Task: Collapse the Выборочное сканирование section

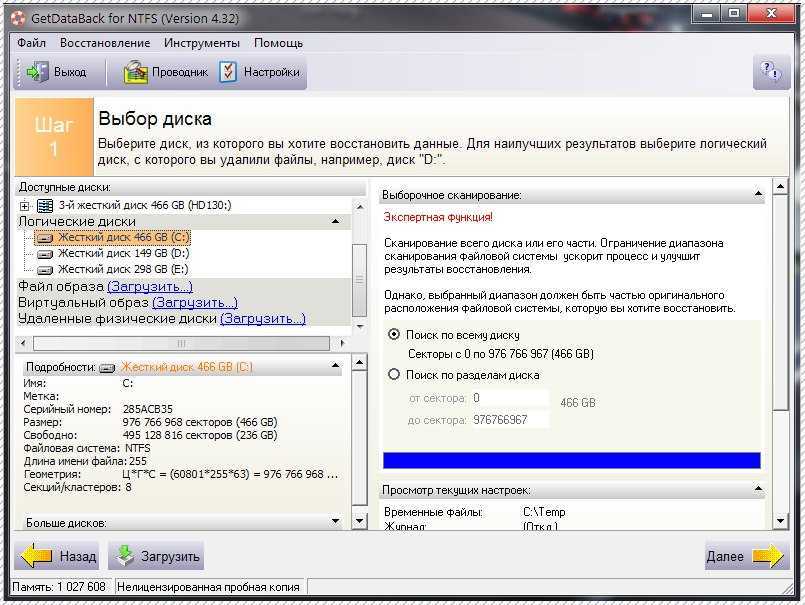Action: tap(758, 194)
